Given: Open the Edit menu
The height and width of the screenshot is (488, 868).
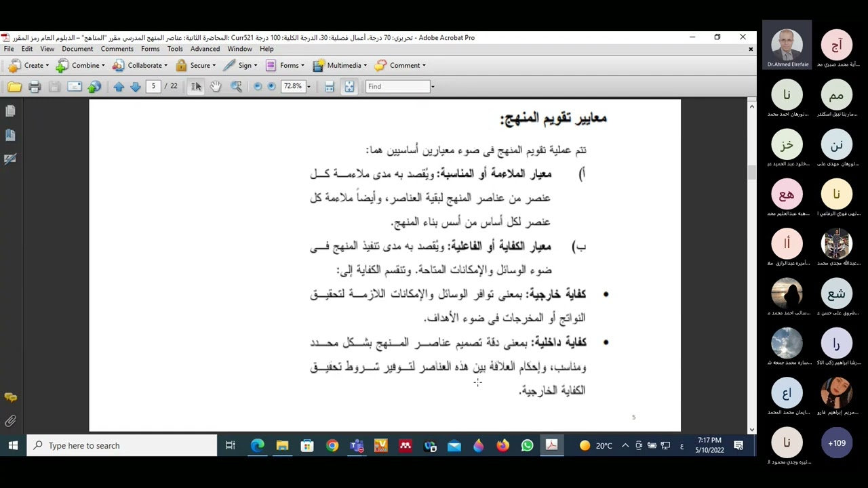Looking at the screenshot, I should pyautogui.click(x=27, y=49).
